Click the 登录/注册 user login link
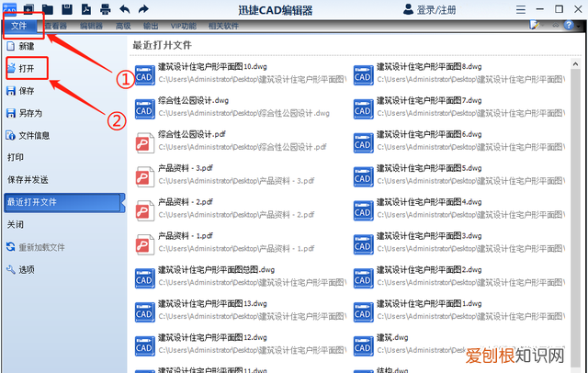This screenshot has width=588, height=373. (x=430, y=9)
